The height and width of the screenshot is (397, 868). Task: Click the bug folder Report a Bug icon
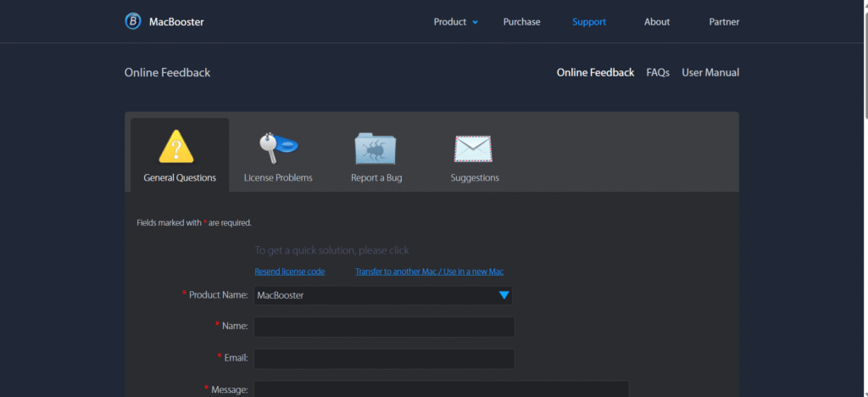[376, 148]
